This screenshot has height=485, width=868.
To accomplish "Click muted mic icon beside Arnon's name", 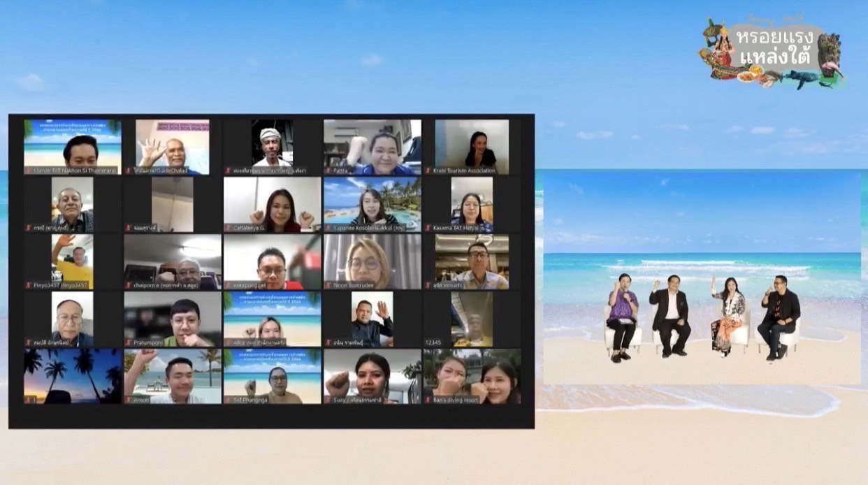I will [128, 400].
